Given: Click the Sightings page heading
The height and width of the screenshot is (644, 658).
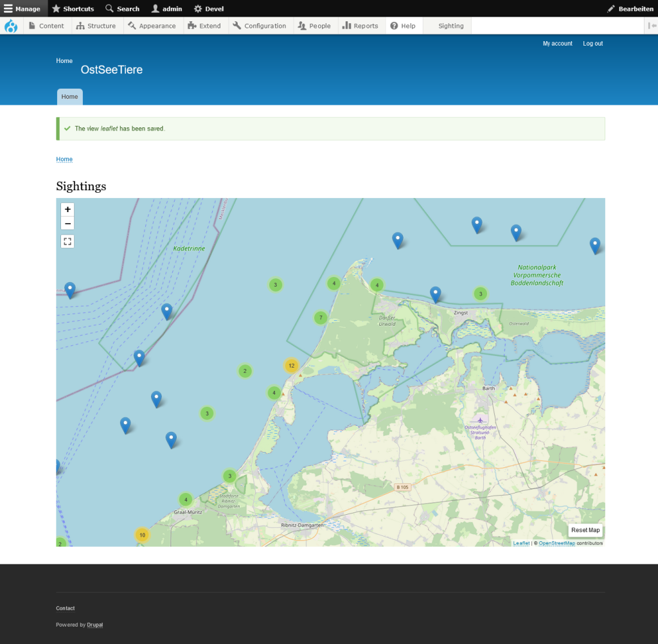Looking at the screenshot, I should click(x=81, y=186).
